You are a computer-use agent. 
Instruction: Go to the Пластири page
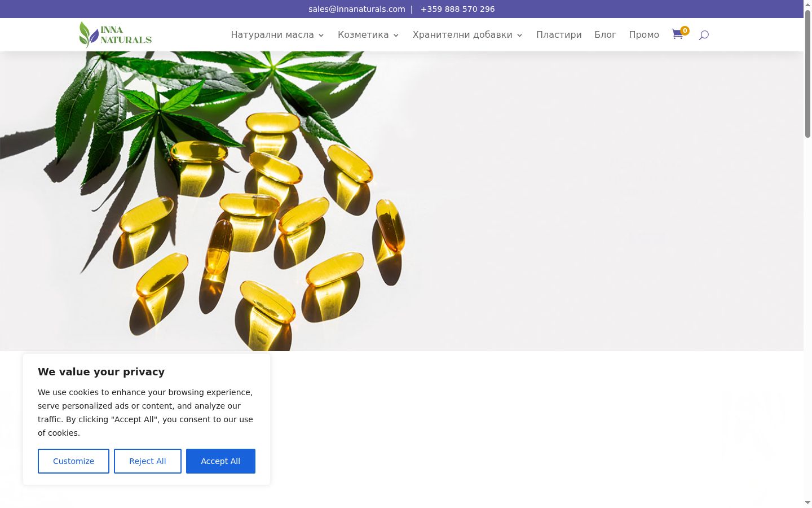(x=559, y=34)
